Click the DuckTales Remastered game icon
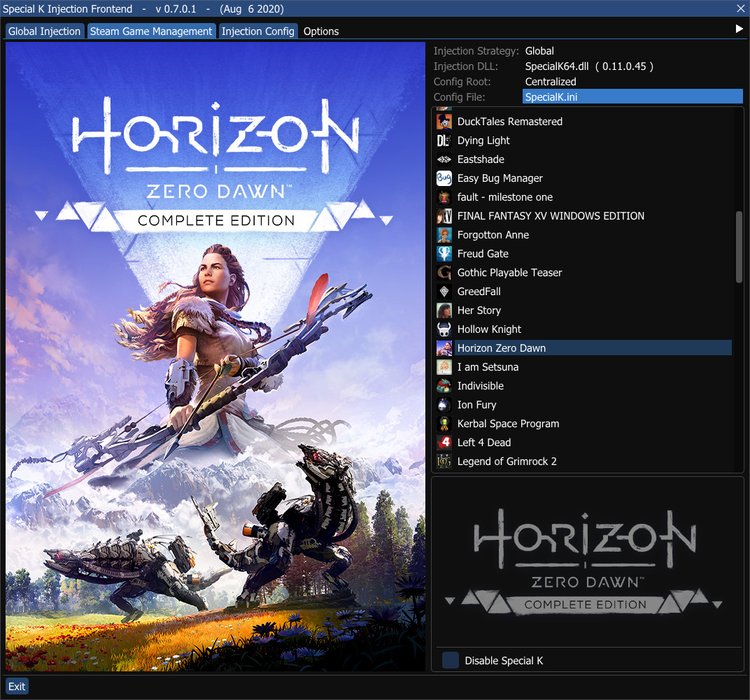 point(444,122)
